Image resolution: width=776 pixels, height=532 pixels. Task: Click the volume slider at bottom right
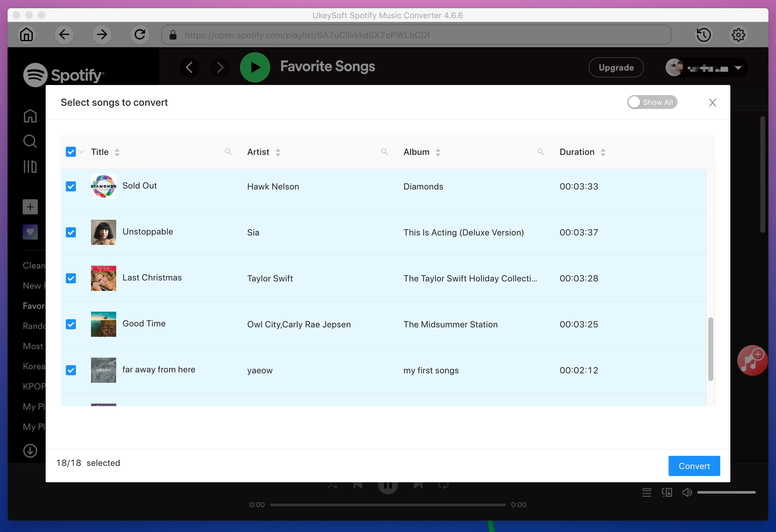tap(726, 492)
